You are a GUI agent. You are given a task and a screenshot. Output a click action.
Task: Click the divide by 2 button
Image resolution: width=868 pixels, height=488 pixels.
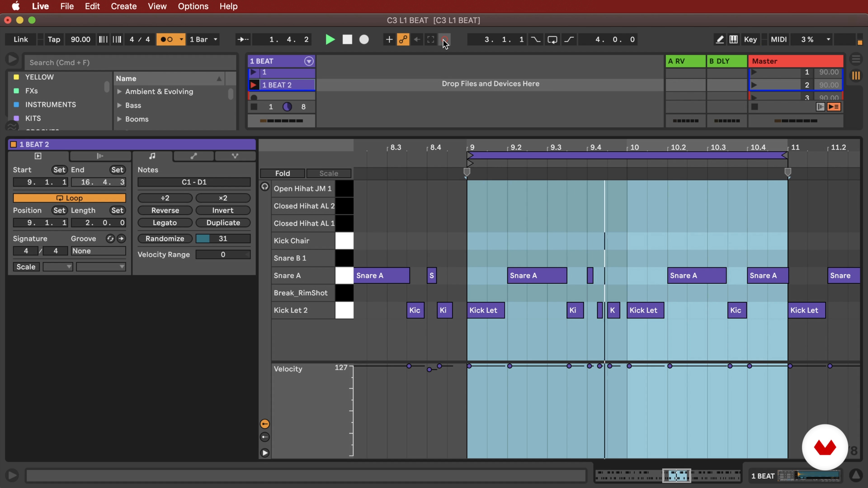pyautogui.click(x=165, y=198)
